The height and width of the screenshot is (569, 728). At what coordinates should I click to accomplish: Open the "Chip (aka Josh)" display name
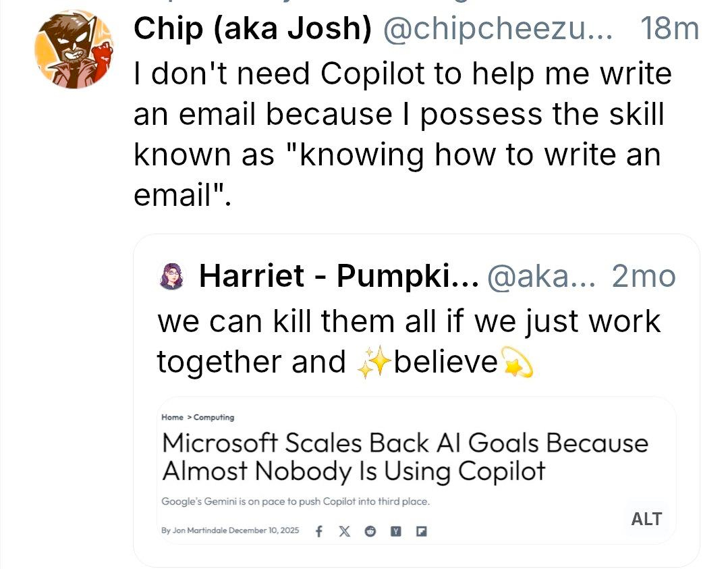(252, 29)
